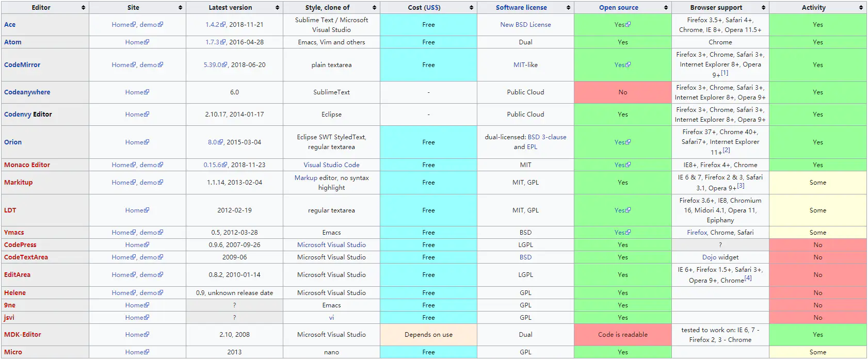Screen dimensions: 868x360
Task: Visit Ace Home external link
Action: pos(123,25)
